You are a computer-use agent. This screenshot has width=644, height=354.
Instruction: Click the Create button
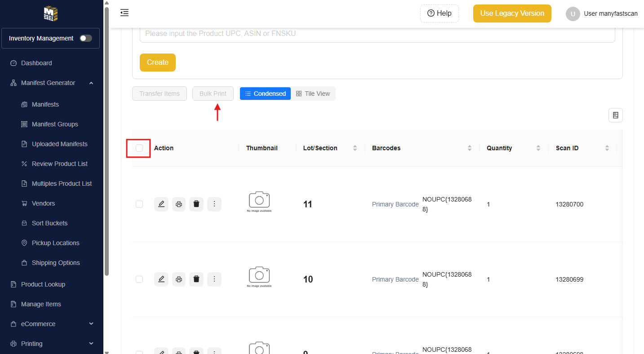click(x=158, y=63)
